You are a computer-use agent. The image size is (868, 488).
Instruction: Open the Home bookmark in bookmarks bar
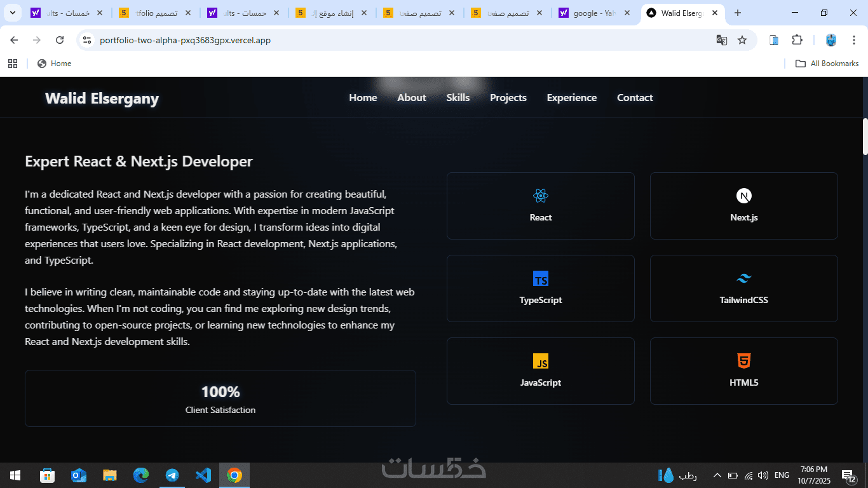coord(55,64)
